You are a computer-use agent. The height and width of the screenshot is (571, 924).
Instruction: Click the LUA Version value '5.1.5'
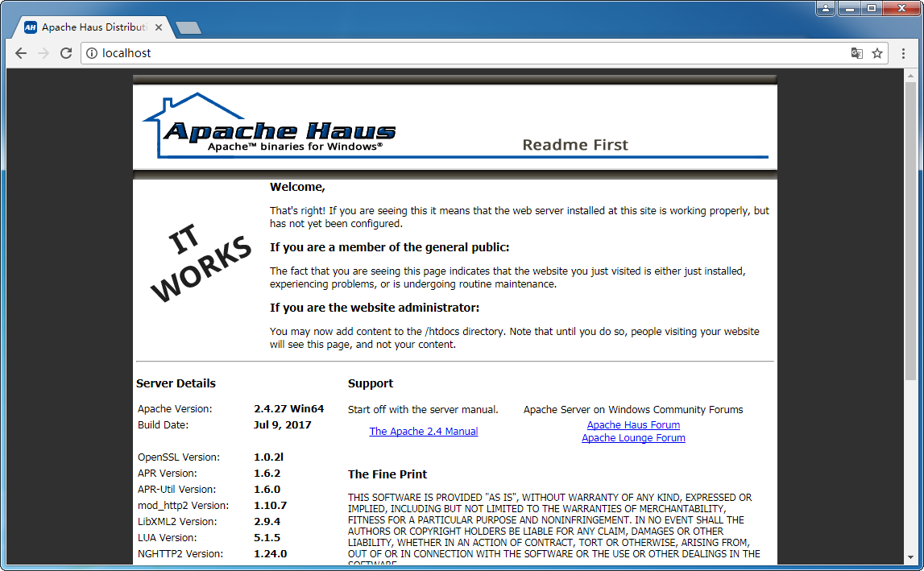tap(267, 537)
